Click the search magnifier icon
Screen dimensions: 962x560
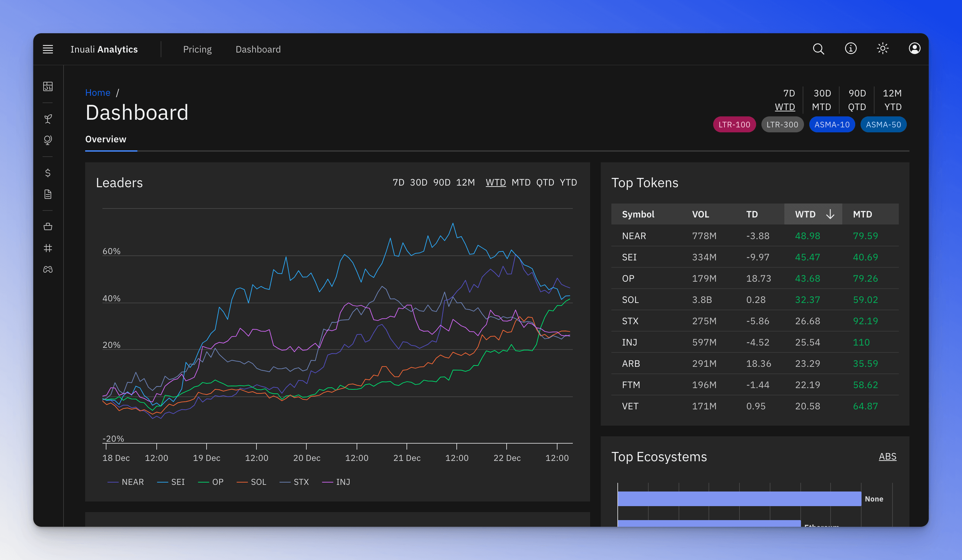coord(818,49)
